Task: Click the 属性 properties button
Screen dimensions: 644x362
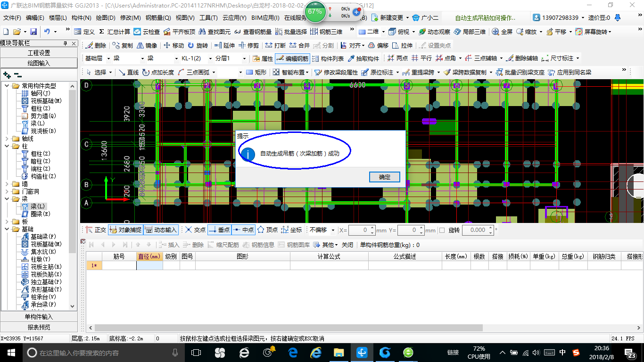Action: tap(263, 58)
